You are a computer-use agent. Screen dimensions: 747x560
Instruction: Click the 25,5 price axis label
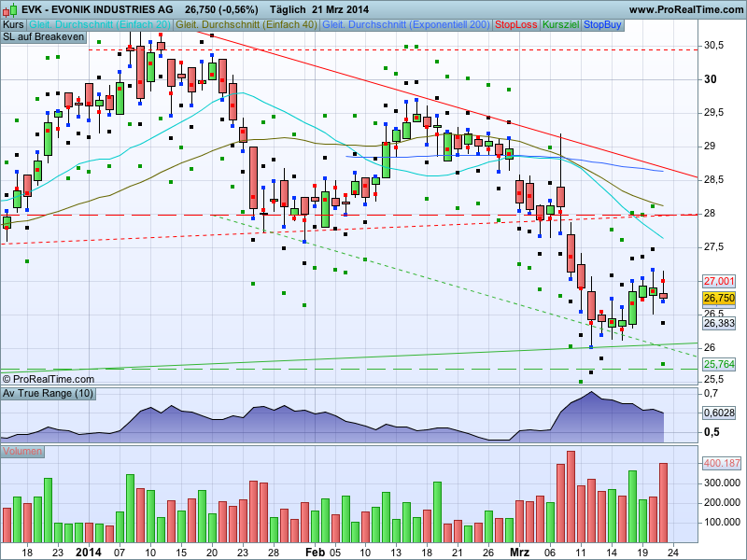pyautogui.click(x=713, y=380)
